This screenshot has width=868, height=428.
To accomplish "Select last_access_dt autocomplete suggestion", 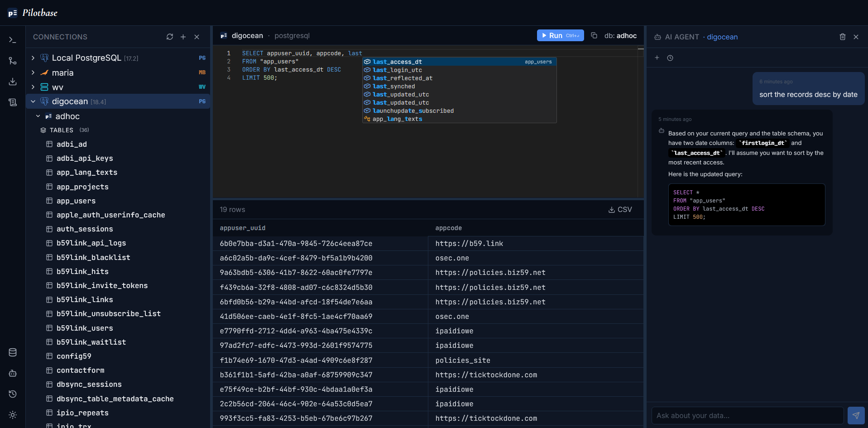I will pos(459,62).
